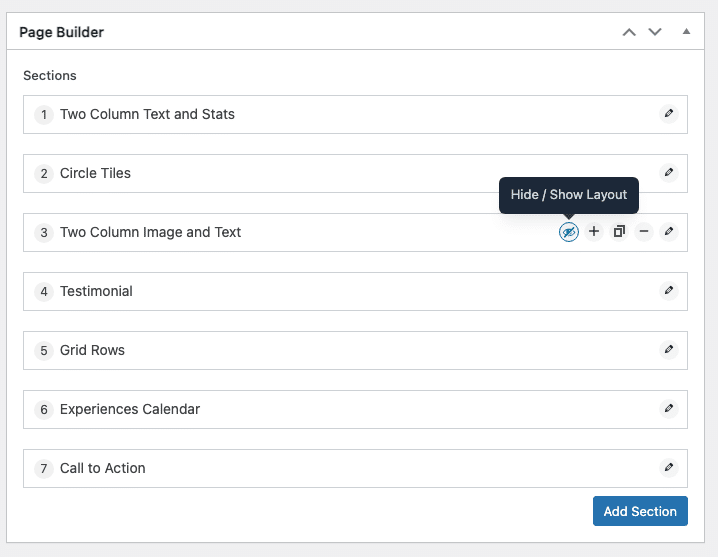This screenshot has width=718, height=557.
Task: Move the Page Builder panel up
Action: [x=629, y=32]
